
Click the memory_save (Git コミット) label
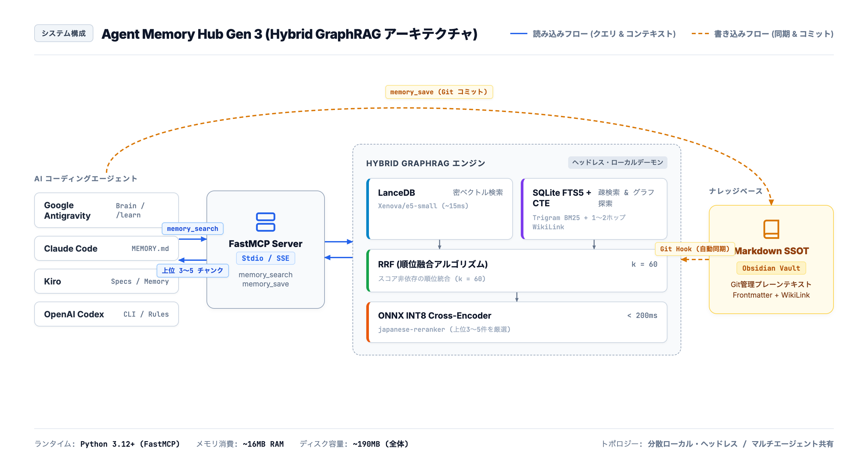(x=439, y=92)
